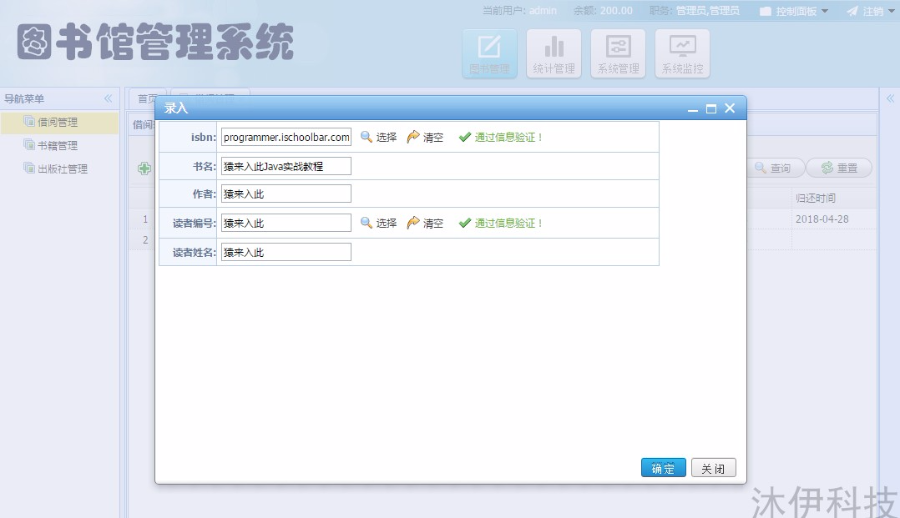Click the 归还时间 column header

point(816,198)
